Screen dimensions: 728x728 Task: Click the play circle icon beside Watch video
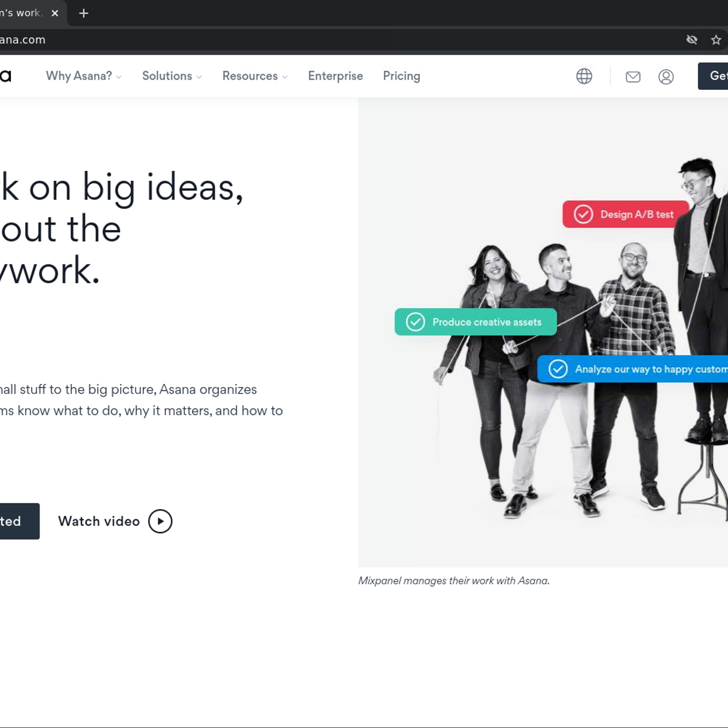pos(160,521)
